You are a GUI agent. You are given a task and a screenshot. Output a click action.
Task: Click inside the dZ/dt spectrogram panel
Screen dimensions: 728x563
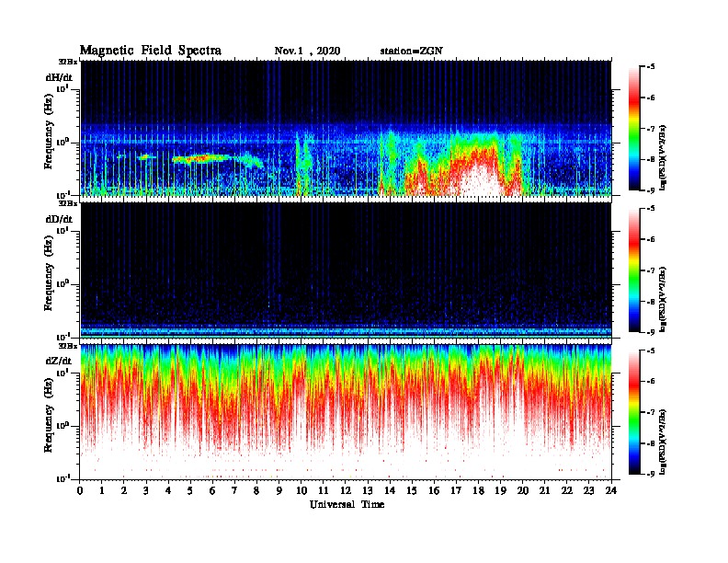point(346,412)
